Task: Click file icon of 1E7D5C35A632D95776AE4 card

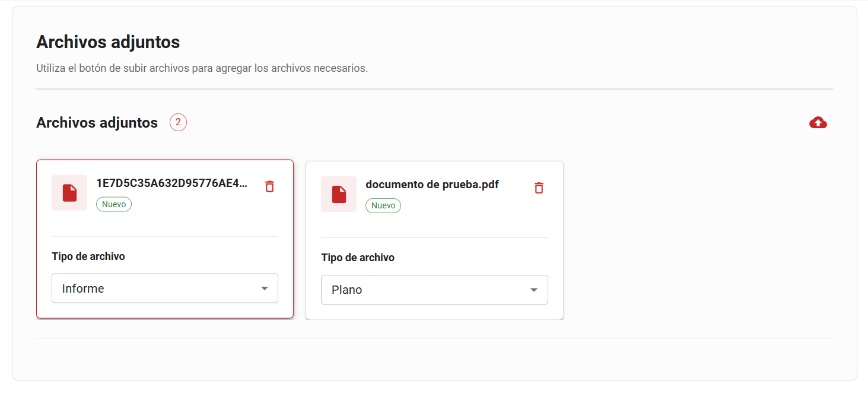Action: click(x=69, y=193)
